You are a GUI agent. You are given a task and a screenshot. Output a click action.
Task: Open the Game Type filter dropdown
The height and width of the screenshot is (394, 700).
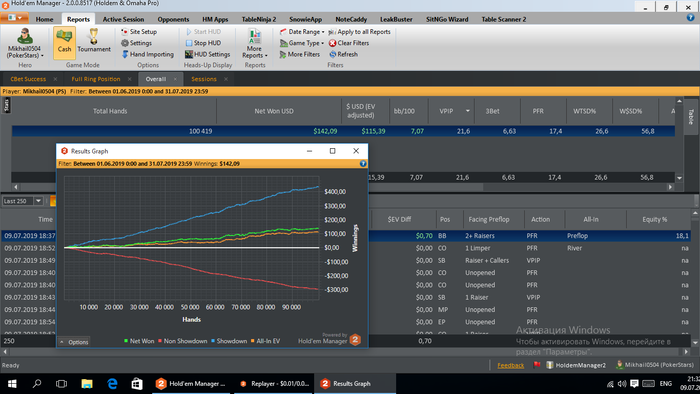pos(302,43)
